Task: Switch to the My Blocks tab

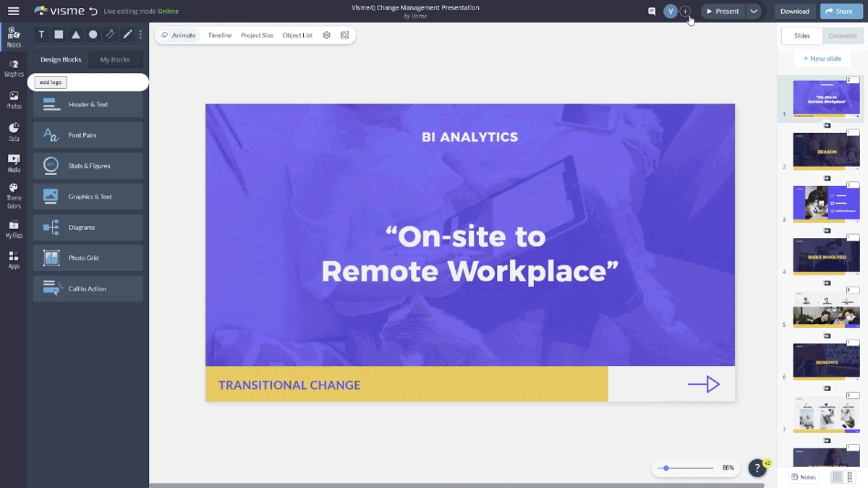Action: pyautogui.click(x=115, y=60)
